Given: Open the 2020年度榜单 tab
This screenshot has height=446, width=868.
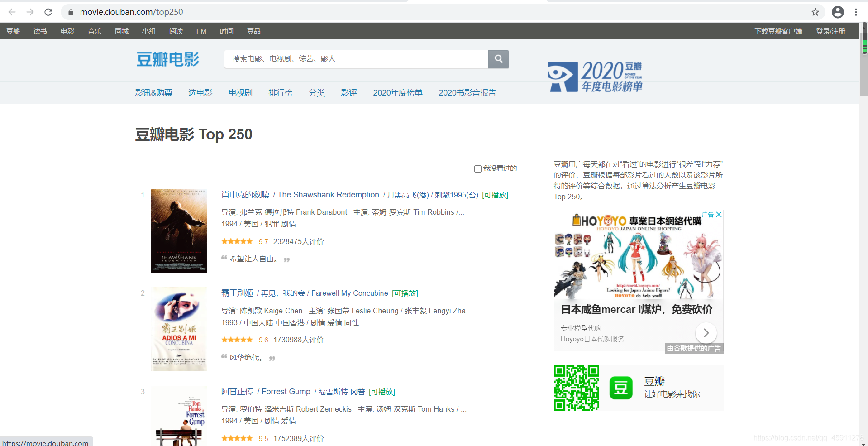Looking at the screenshot, I should click(x=398, y=93).
